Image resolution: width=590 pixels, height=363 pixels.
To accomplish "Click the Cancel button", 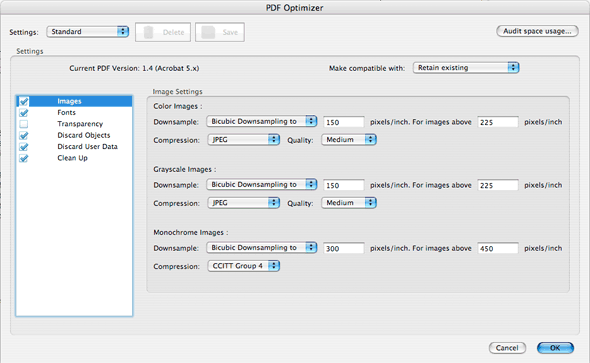I will click(x=507, y=348).
